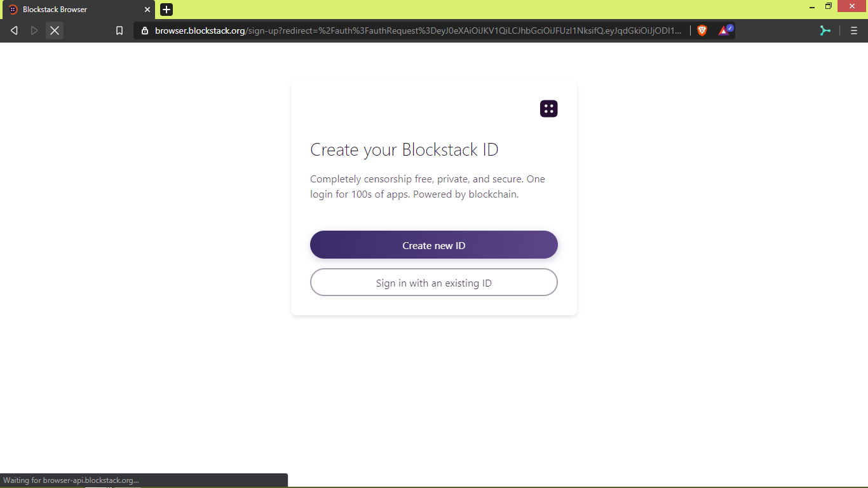Go back using browser back arrow
The image size is (868, 488).
(x=14, y=30)
